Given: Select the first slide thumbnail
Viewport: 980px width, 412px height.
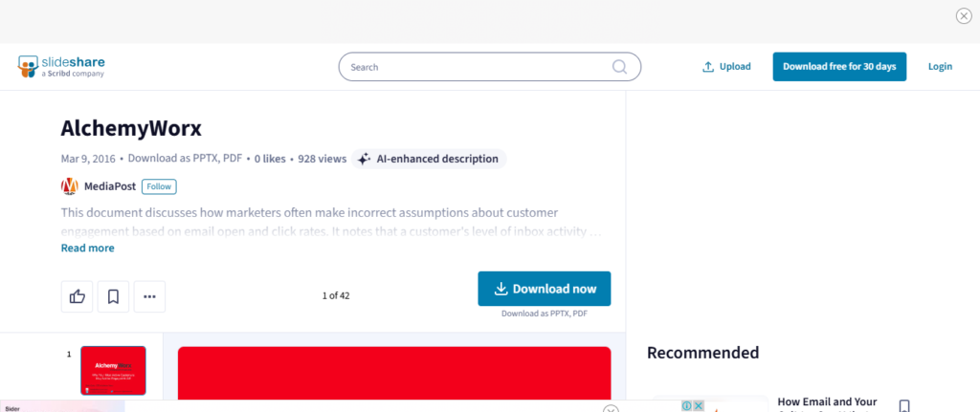Looking at the screenshot, I should [113, 370].
